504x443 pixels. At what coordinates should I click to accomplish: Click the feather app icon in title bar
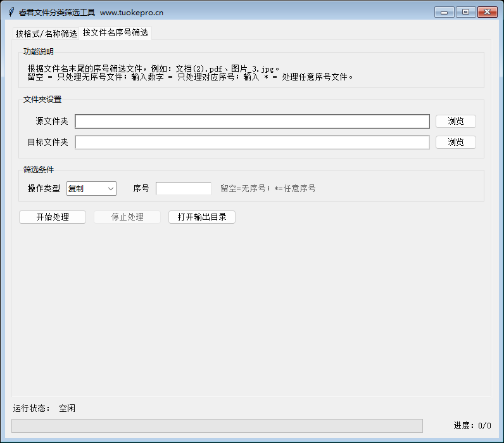tap(11, 12)
